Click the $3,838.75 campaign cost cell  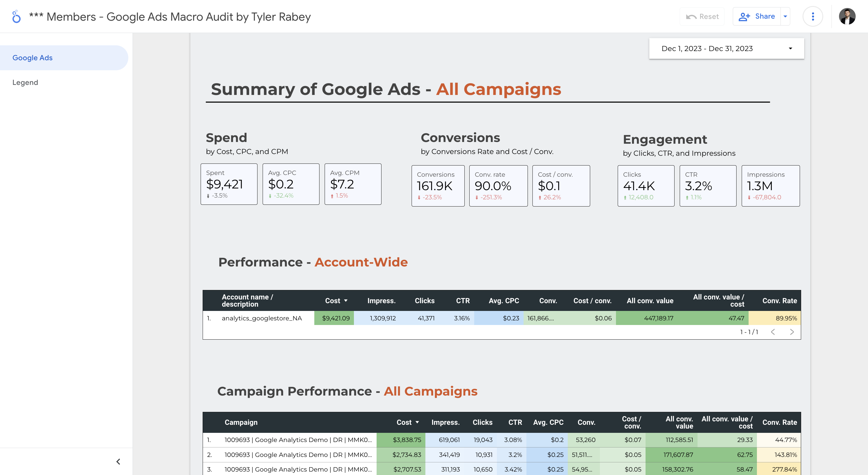pyautogui.click(x=401, y=440)
